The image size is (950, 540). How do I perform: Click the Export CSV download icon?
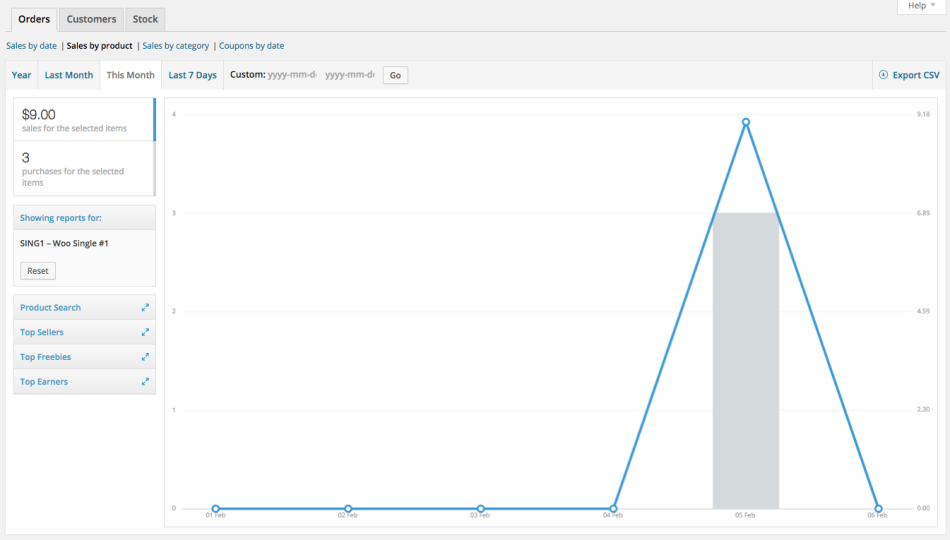coord(883,75)
